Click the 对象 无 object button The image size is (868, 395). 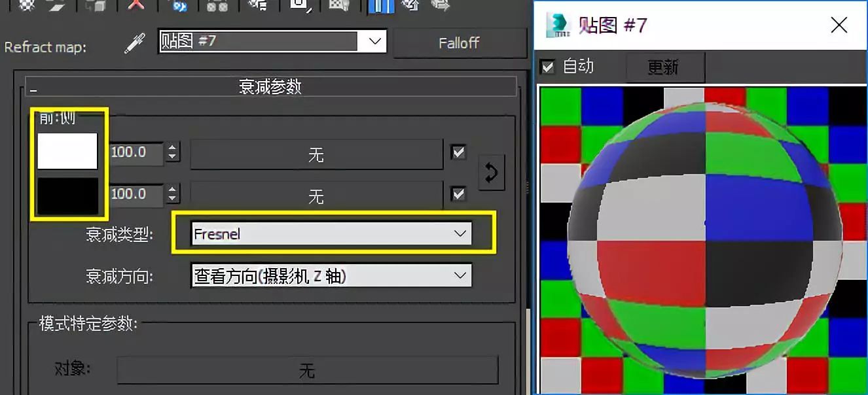coord(307,371)
